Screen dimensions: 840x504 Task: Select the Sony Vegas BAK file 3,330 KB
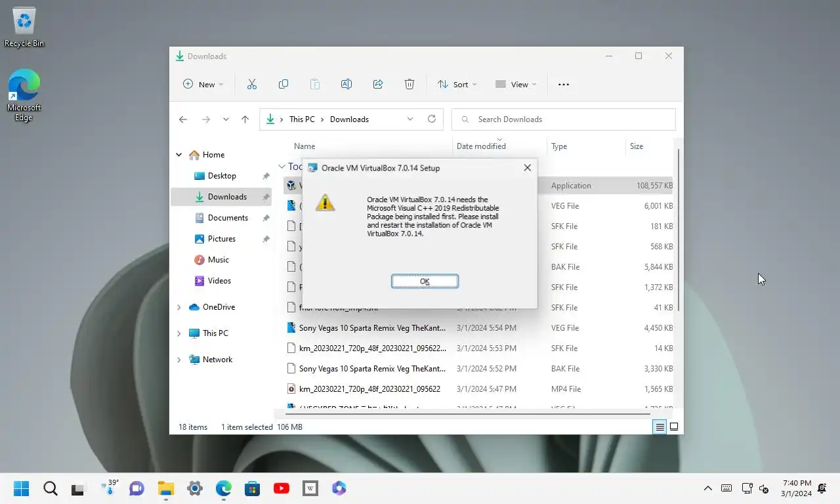[x=479, y=369]
